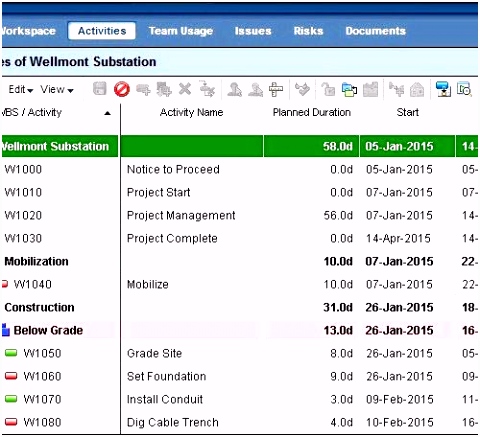Click the Delete (X) toolbar icon
This screenshot has width=480, height=437.
(185, 89)
